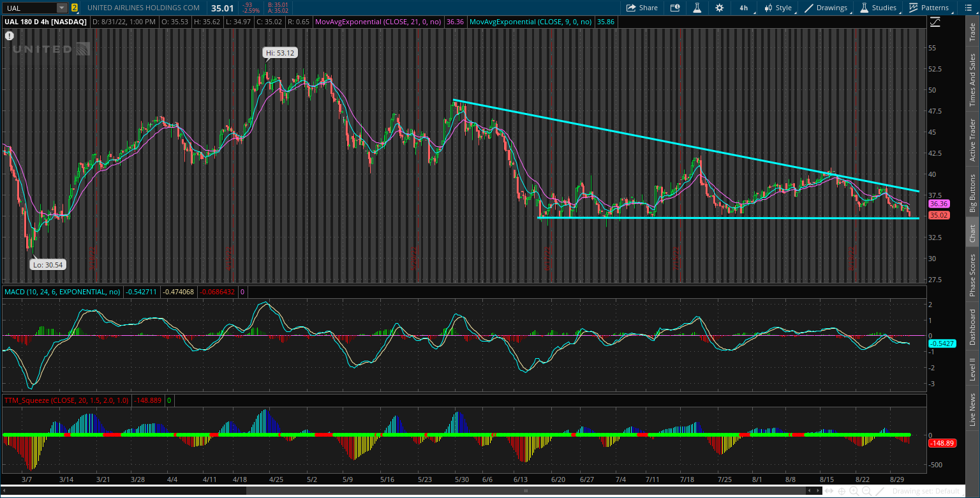Open the Style dropdown
This screenshot has height=498, width=980.
point(780,8)
